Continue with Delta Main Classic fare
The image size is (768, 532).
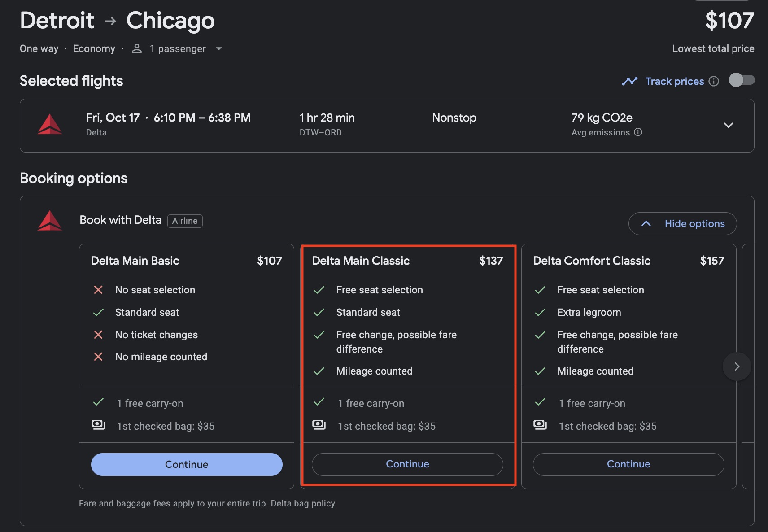pyautogui.click(x=407, y=464)
